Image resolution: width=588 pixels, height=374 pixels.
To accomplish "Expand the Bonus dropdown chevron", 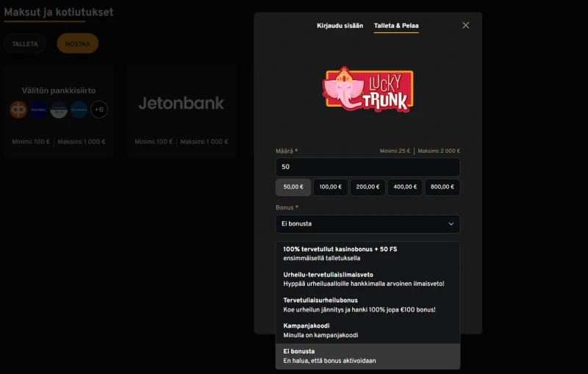I will pyautogui.click(x=451, y=223).
